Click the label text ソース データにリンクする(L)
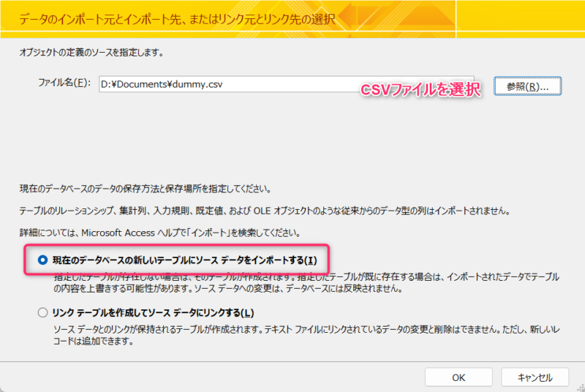The image size is (585, 392). (x=201, y=312)
